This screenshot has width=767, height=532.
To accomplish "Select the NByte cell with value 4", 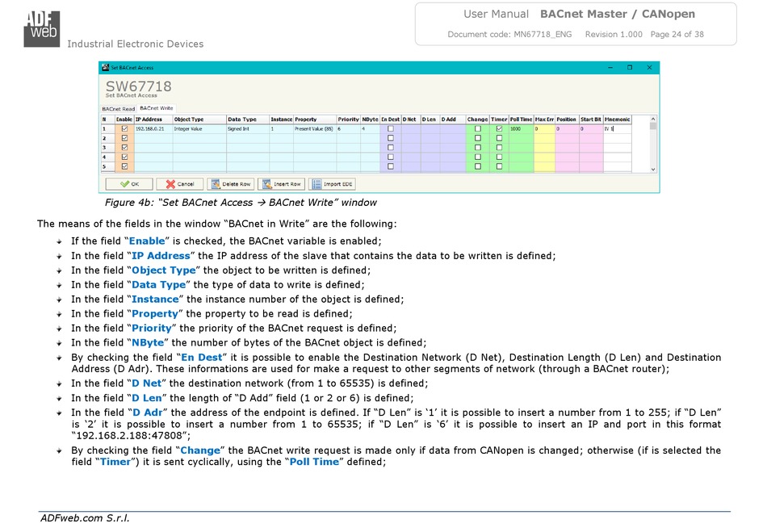I will click(371, 128).
